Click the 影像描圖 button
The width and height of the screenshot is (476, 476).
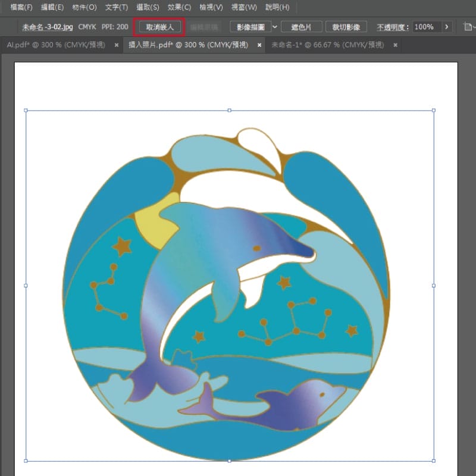coord(250,27)
